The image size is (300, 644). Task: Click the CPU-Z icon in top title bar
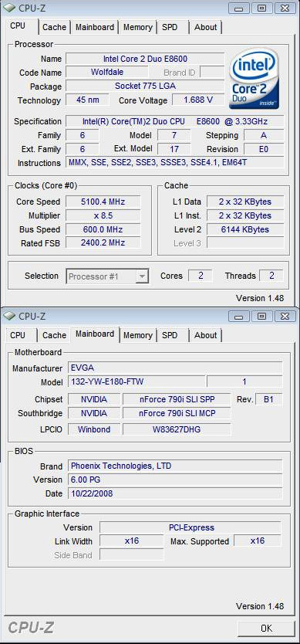point(9,7)
